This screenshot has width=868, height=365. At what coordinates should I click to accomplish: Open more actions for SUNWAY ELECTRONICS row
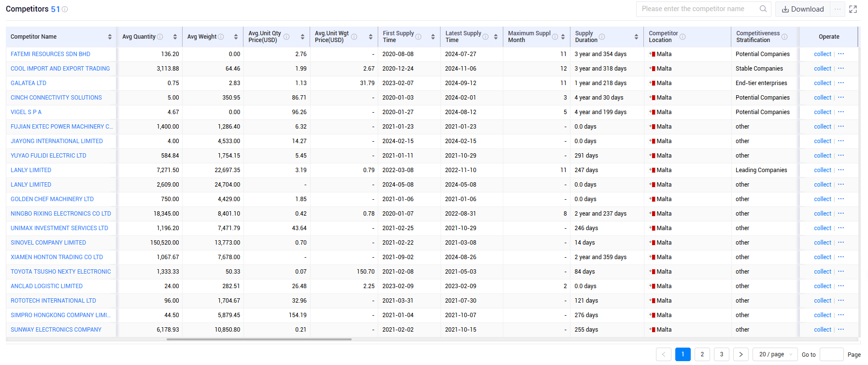pyautogui.click(x=841, y=329)
